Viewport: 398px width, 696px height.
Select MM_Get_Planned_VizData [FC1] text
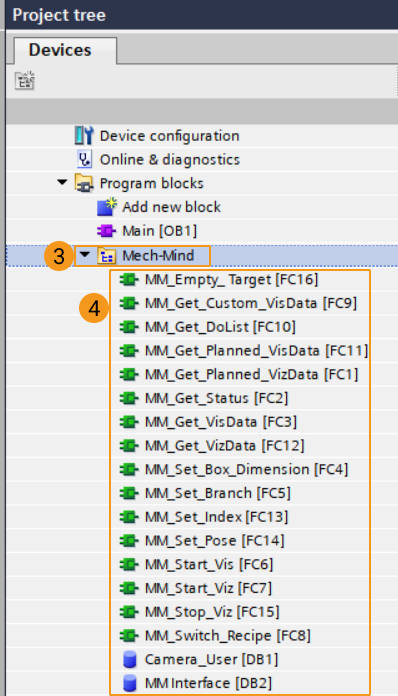click(252, 375)
